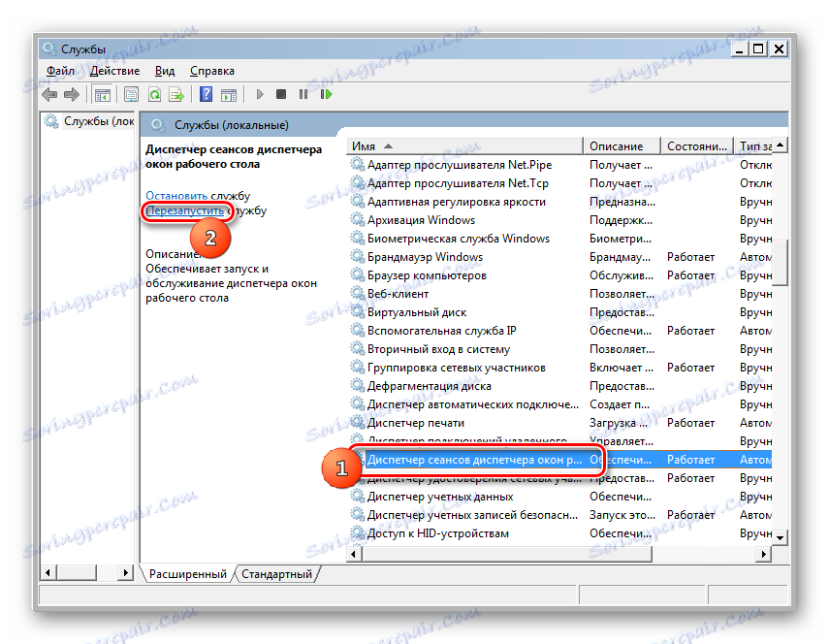Image resolution: width=829 pixels, height=644 pixels.
Task: Click gear icon of Архивация Windows
Action: click(x=358, y=219)
